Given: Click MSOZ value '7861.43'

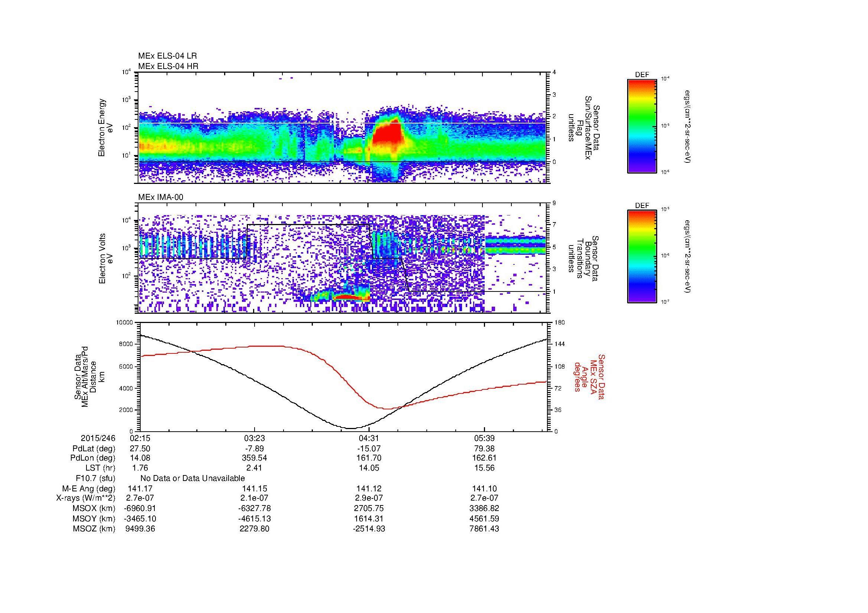Looking at the screenshot, I should coord(484,529).
